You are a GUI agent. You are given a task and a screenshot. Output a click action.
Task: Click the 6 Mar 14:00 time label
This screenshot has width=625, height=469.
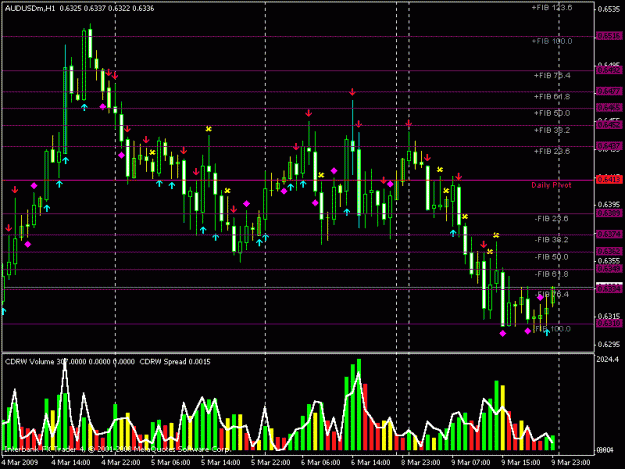point(370,463)
